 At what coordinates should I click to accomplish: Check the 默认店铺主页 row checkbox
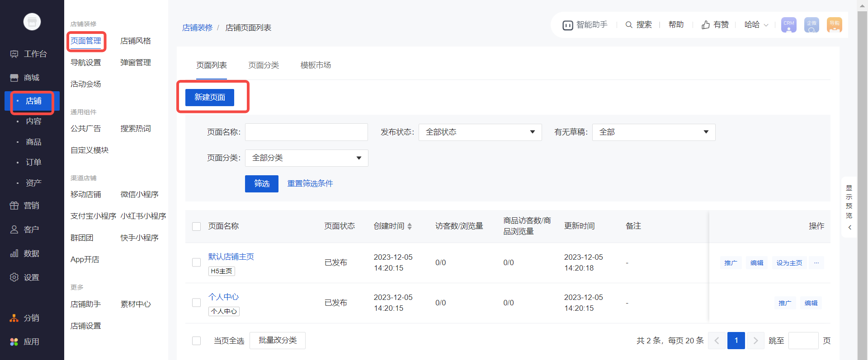[x=196, y=262]
